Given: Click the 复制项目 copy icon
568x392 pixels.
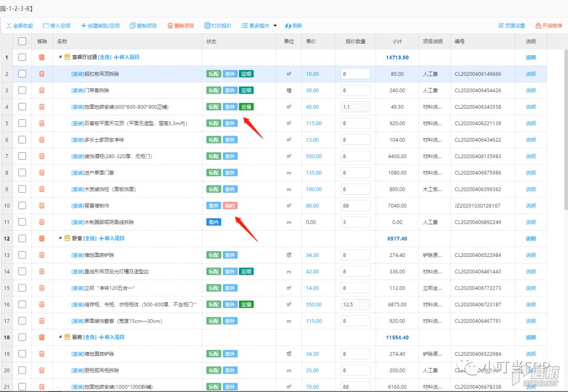Looking at the screenshot, I should click(133, 26).
